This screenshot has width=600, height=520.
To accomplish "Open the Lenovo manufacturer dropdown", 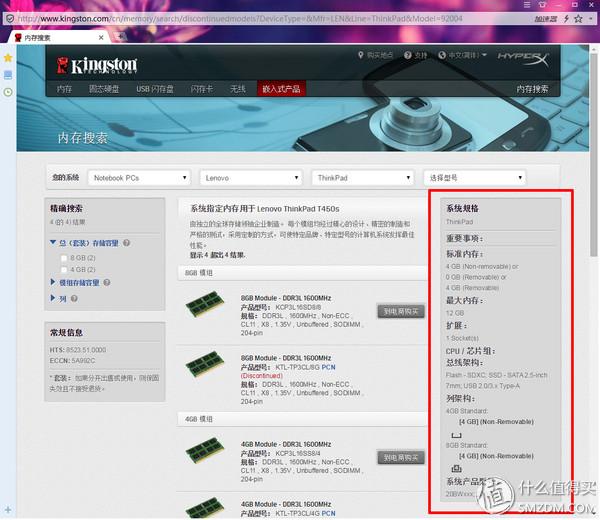I will 251,178.
